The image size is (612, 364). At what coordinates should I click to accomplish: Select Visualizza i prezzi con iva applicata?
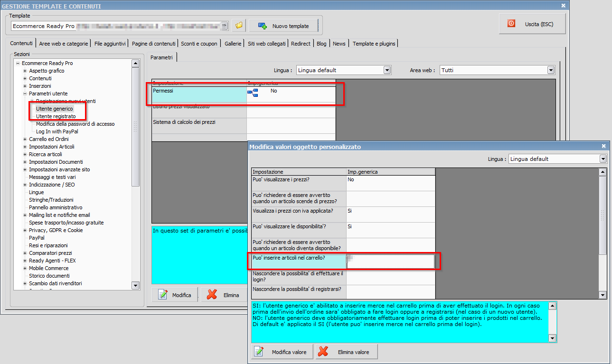pyautogui.click(x=343, y=215)
